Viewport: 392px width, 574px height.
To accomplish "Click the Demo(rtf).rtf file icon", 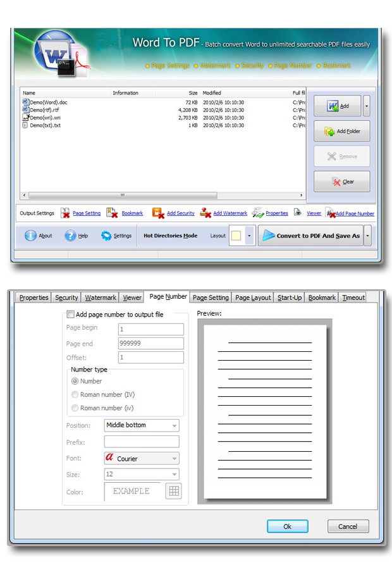I will pos(25,109).
